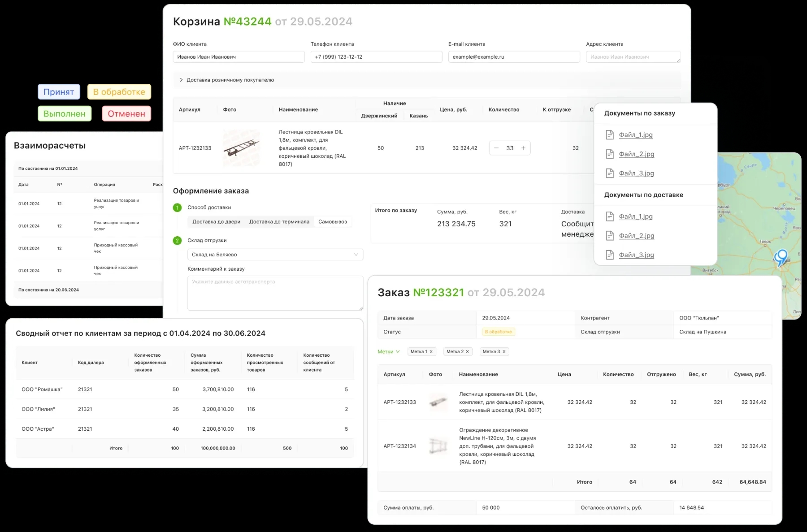Remove tag Метка 2 with its X
807x532 pixels.
click(467, 352)
